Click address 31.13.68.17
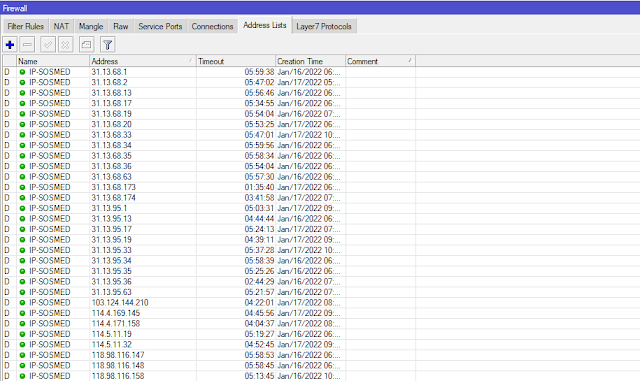This screenshot has width=640, height=381. (111, 103)
